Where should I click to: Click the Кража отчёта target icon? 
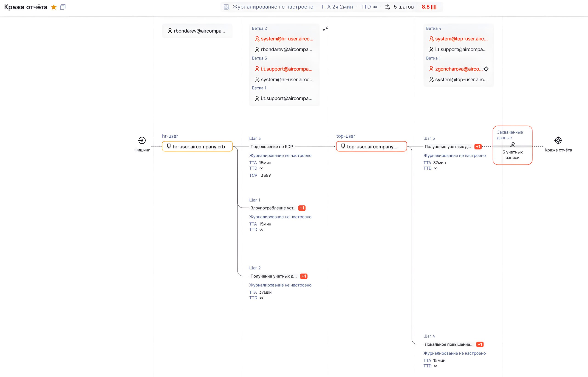point(558,141)
